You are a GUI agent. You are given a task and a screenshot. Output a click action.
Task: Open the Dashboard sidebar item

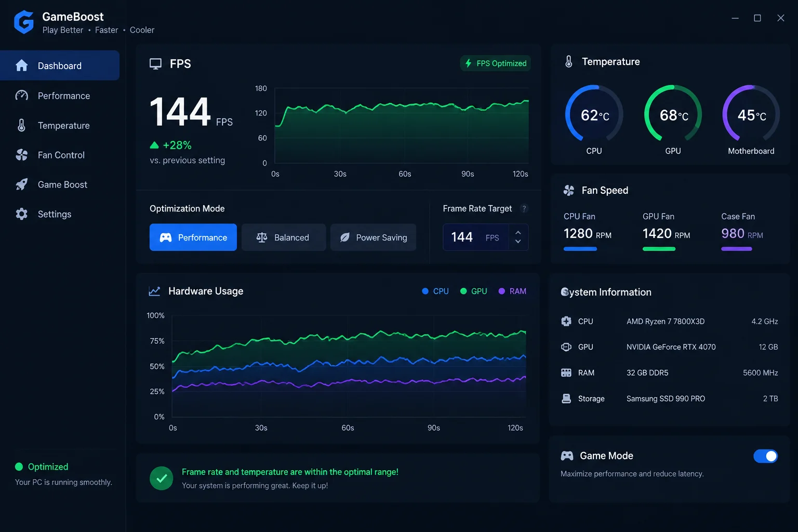tap(60, 65)
